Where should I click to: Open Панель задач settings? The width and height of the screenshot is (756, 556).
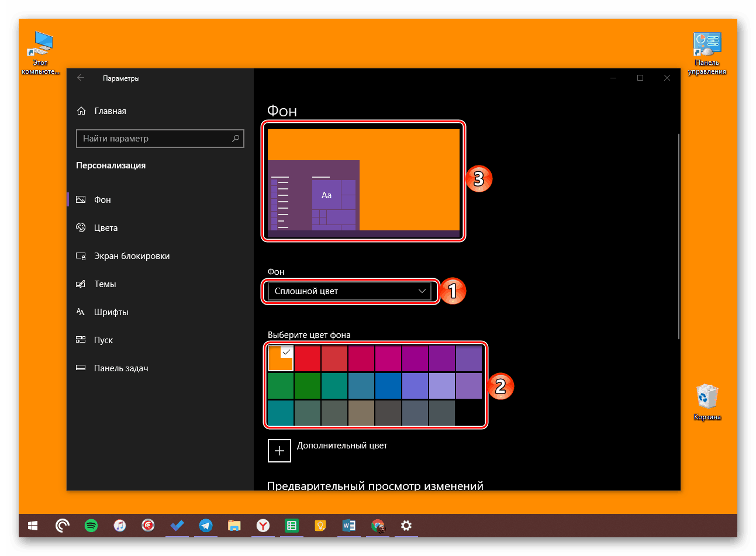(x=121, y=368)
